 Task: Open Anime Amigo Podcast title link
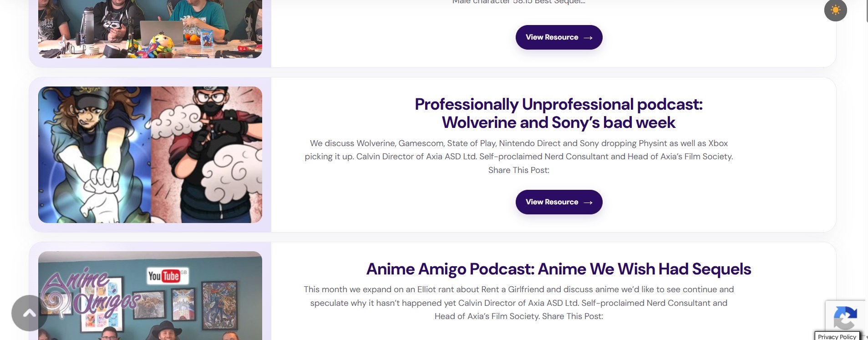(x=558, y=269)
